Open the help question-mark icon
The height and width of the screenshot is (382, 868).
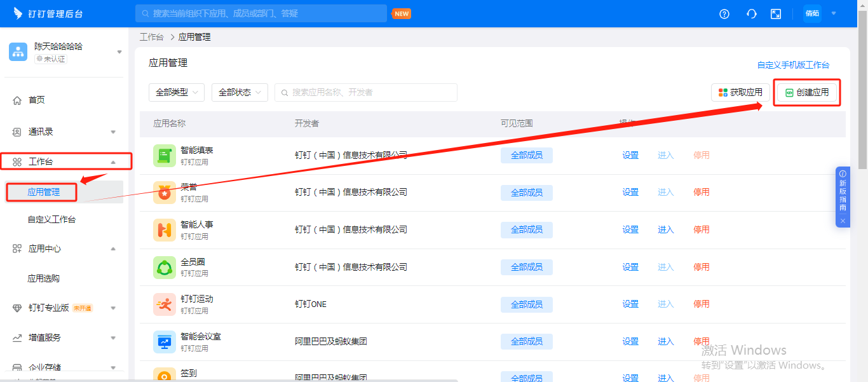coord(724,14)
